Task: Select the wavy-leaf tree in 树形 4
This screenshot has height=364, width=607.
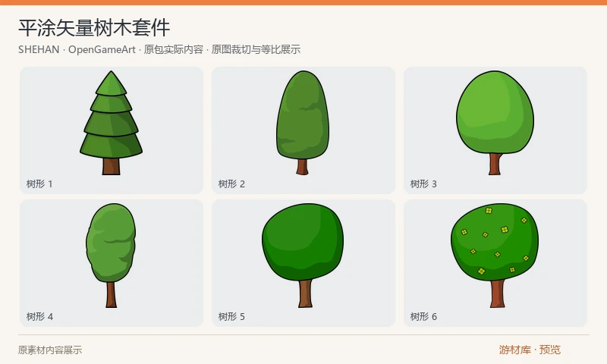Action: (111, 256)
